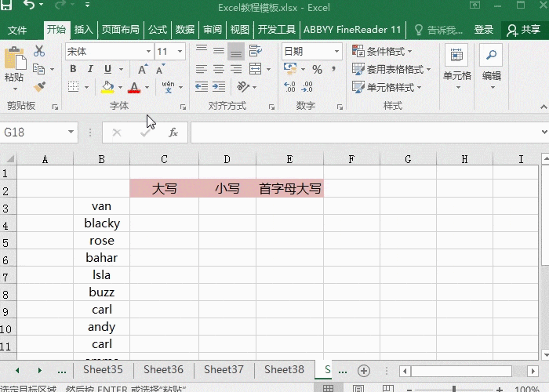This screenshot has height=392, width=549.
Task: Click the Cut scissors icon
Action: (39, 52)
